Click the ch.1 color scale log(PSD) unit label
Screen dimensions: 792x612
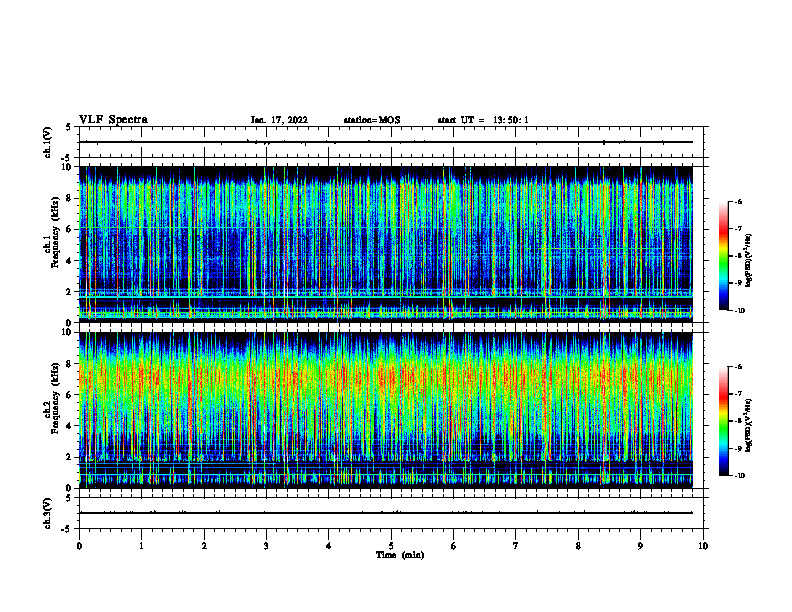tap(749, 261)
